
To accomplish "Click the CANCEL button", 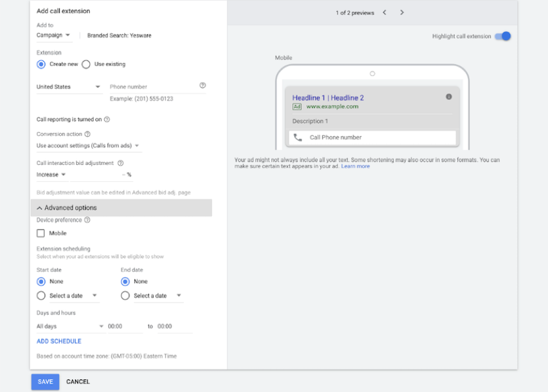I will coord(78,382).
